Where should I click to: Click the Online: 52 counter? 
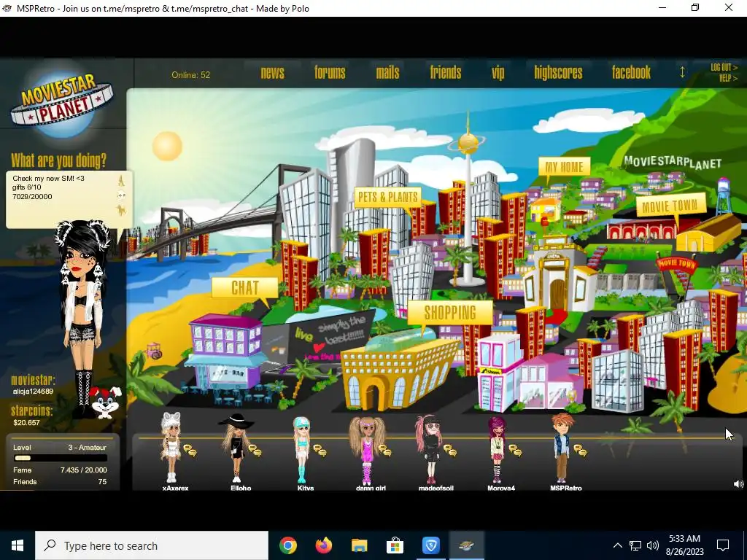click(190, 75)
